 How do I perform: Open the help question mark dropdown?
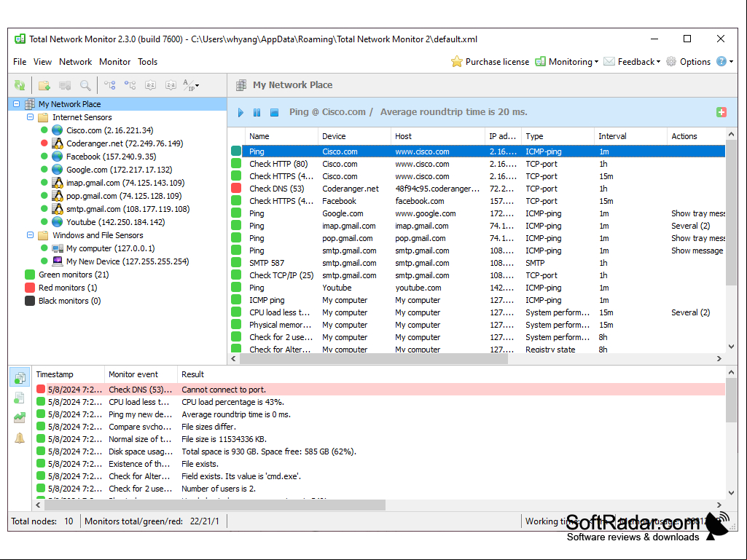[x=724, y=62]
